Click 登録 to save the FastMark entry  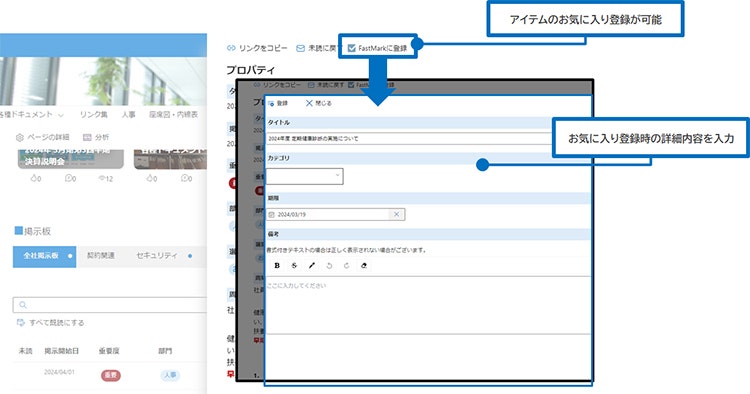[278, 103]
